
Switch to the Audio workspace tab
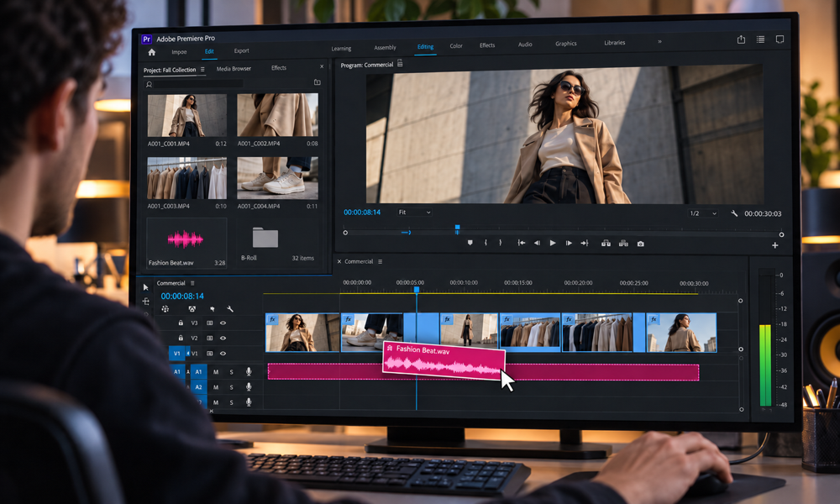525,45
